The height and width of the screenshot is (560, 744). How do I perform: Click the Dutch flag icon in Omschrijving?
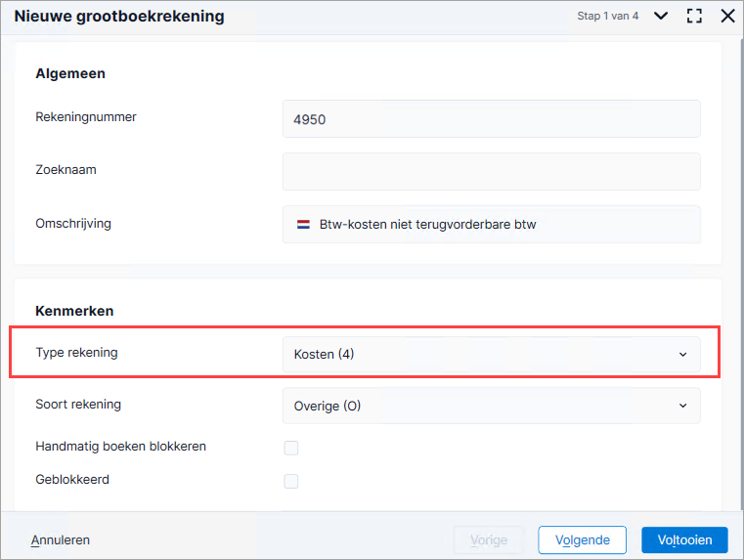(x=303, y=224)
